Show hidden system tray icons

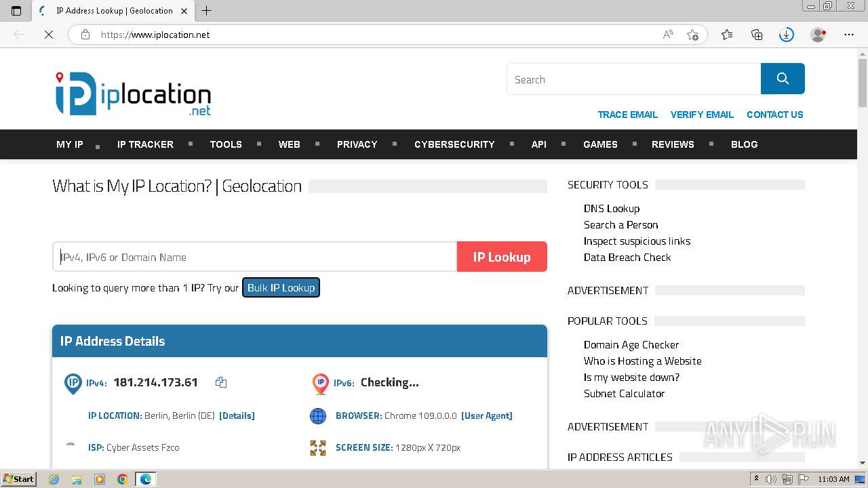click(x=756, y=479)
